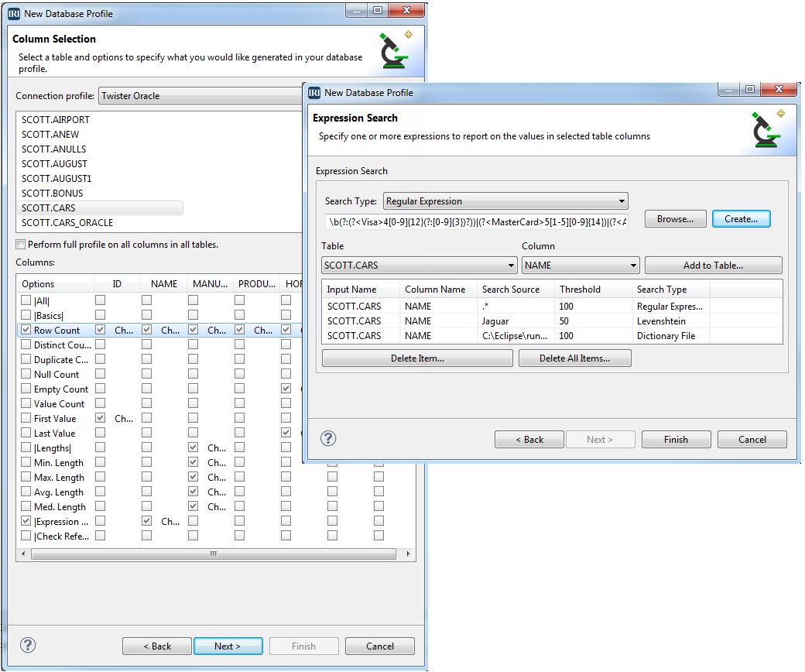Open the Connection profile Twister Oracle dropdown

tap(200, 96)
